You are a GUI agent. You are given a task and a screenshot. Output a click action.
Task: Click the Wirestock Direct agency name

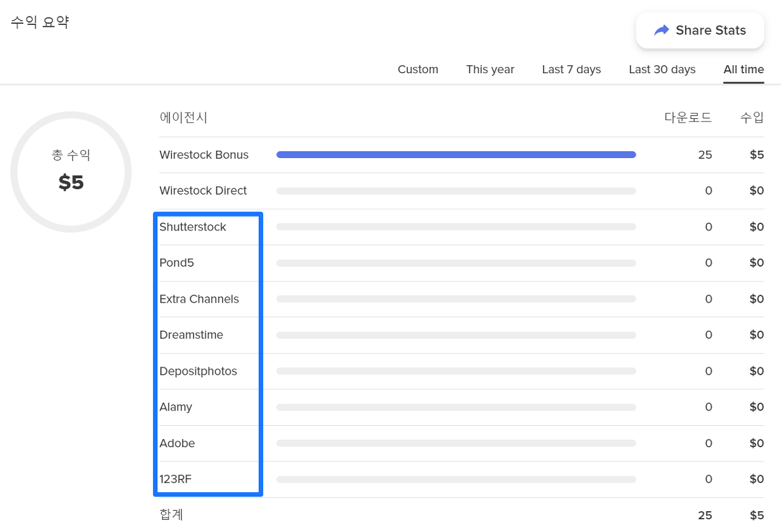[203, 191]
